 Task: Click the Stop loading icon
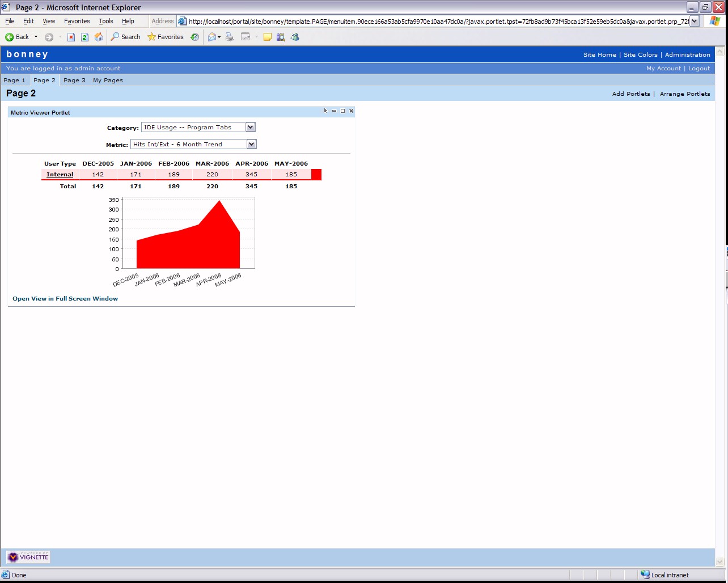[x=71, y=37]
